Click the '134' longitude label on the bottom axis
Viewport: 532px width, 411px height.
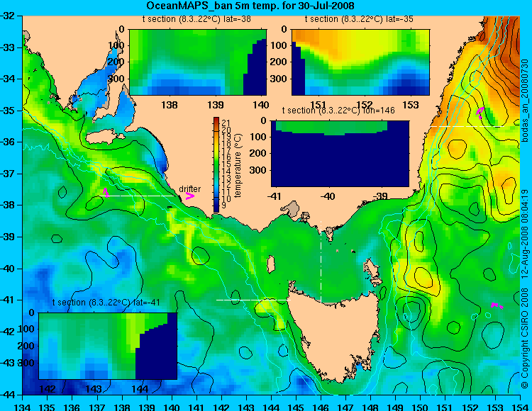23,407
